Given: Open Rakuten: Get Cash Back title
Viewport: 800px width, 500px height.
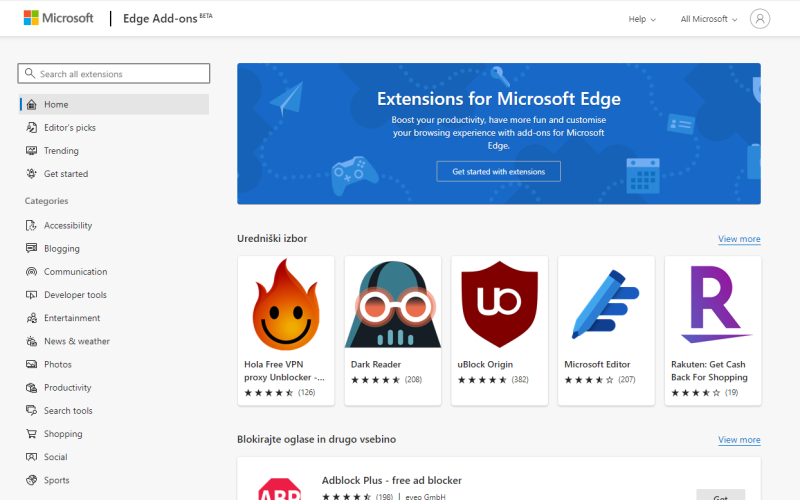Looking at the screenshot, I should coord(709,371).
